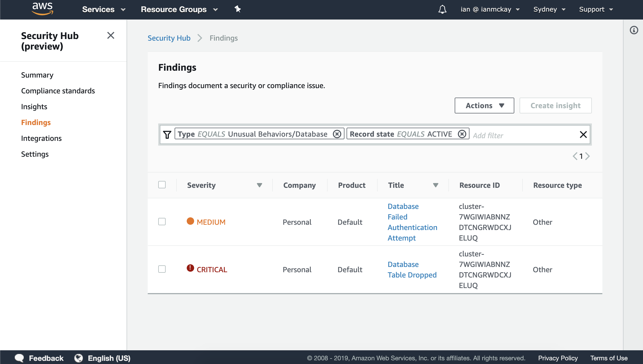
Task: Close the Security Hub side navigation
Action: 111,35
